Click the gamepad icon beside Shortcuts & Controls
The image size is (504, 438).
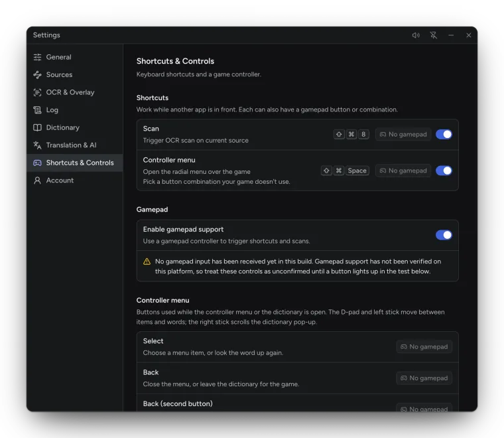click(37, 163)
